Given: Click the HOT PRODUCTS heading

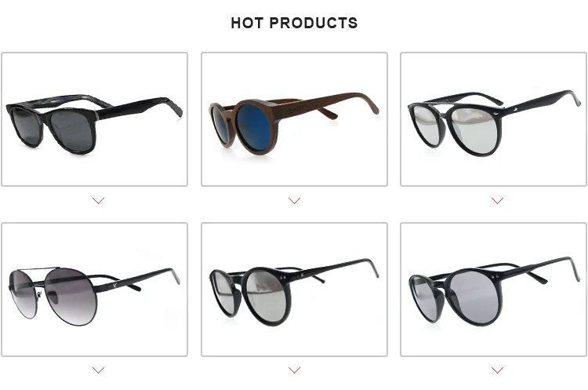Looking at the screenshot, I should [x=294, y=23].
